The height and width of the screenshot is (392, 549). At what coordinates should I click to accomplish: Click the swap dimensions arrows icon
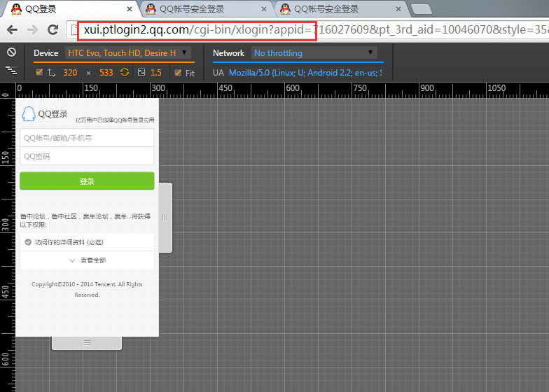point(52,73)
